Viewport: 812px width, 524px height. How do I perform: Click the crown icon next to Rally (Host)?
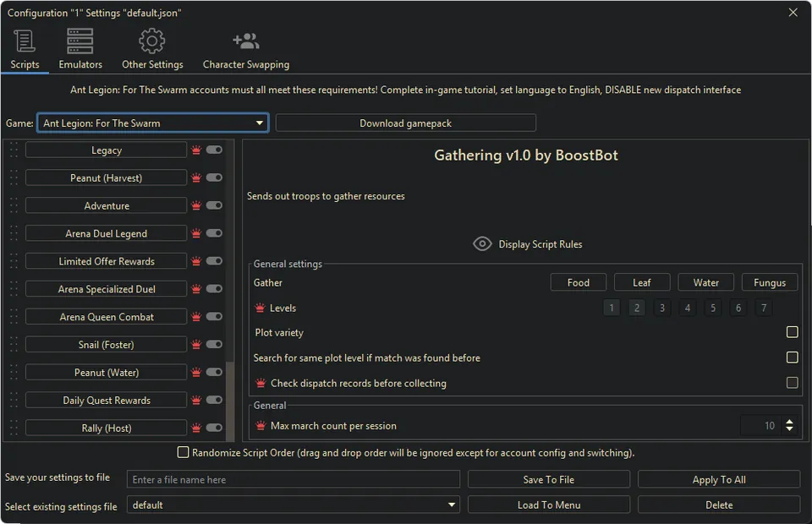coord(196,428)
